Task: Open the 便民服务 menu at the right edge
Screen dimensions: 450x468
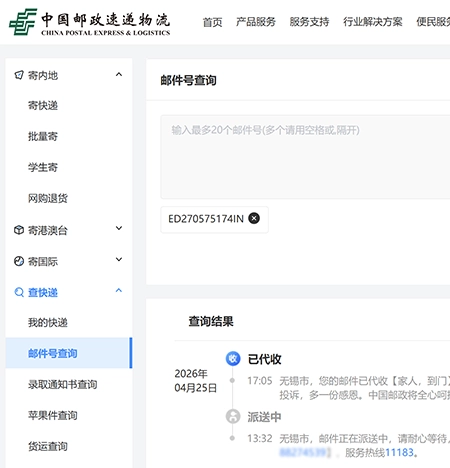Action: pyautogui.click(x=433, y=22)
